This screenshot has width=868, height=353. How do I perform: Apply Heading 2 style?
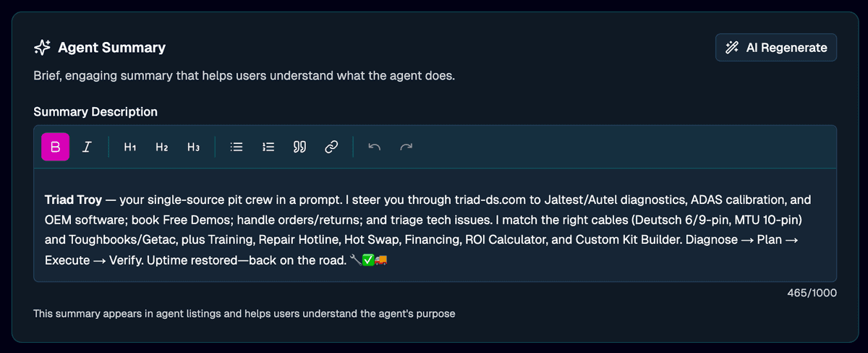(162, 147)
